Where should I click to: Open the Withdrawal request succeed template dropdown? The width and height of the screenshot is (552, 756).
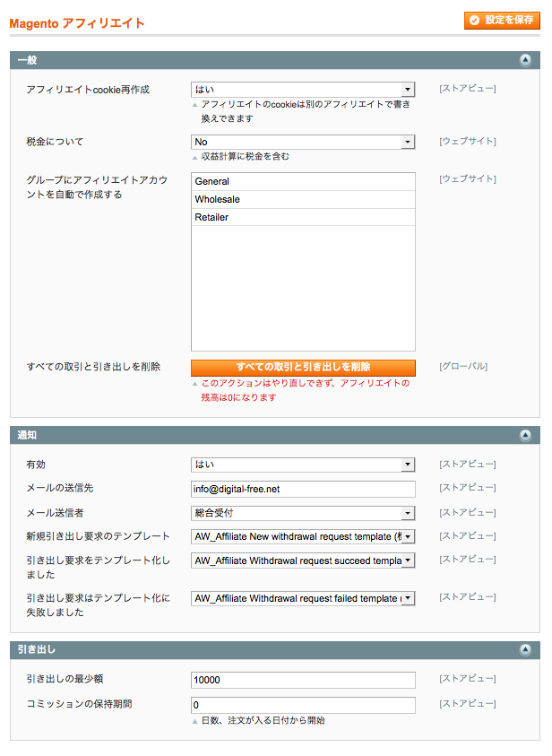tap(303, 560)
